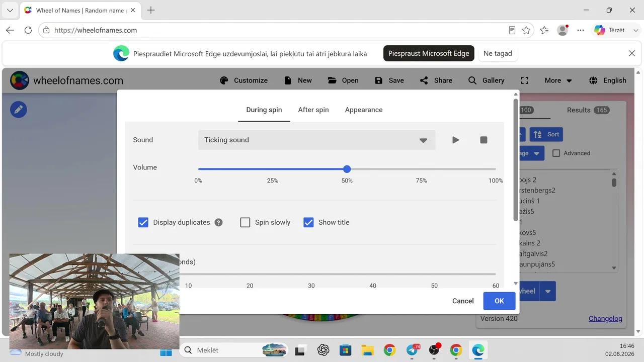This screenshot has height=362, width=644.
Task: Confirm settings with the OK button
Action: [x=499, y=301]
